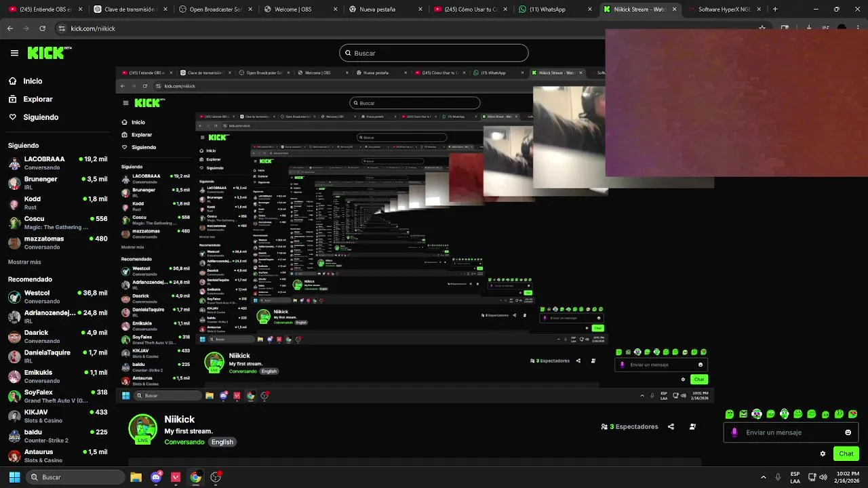Open Chrome from the taskbar

195,477
